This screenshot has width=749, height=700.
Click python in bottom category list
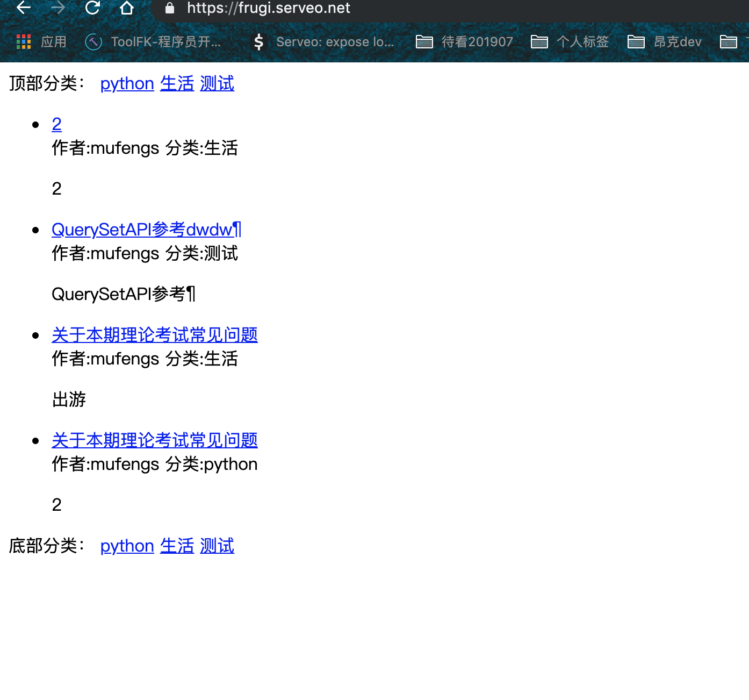pyautogui.click(x=127, y=546)
